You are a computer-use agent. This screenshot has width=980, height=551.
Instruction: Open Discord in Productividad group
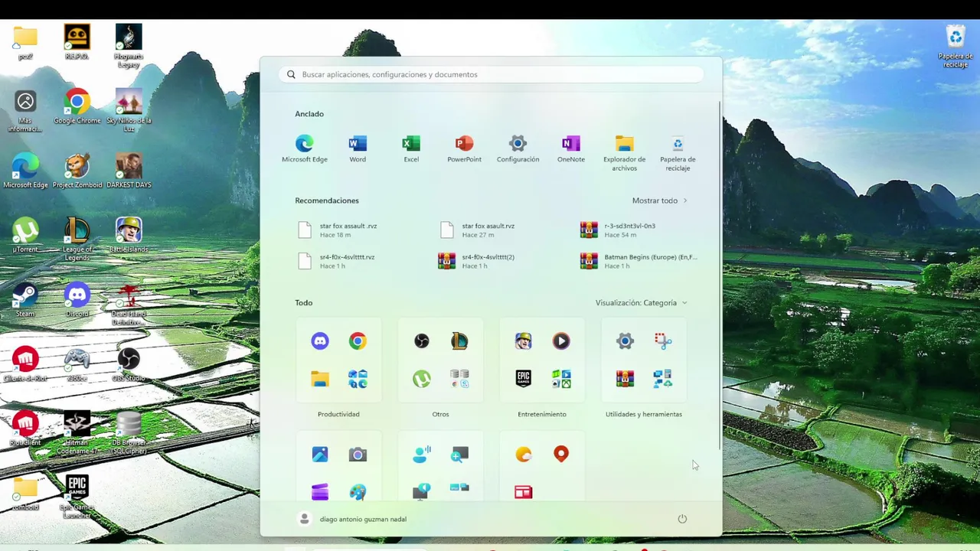click(320, 341)
